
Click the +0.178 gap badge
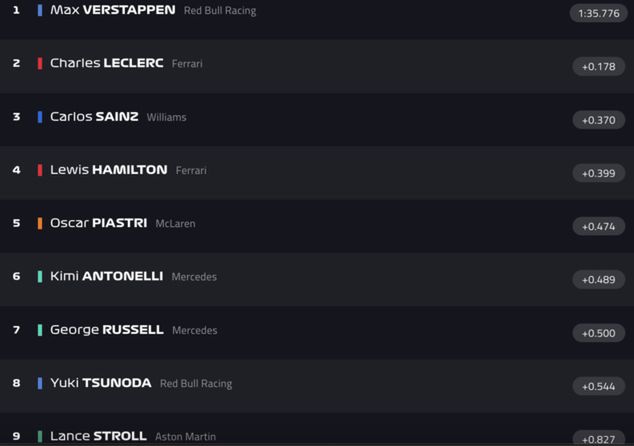(598, 67)
